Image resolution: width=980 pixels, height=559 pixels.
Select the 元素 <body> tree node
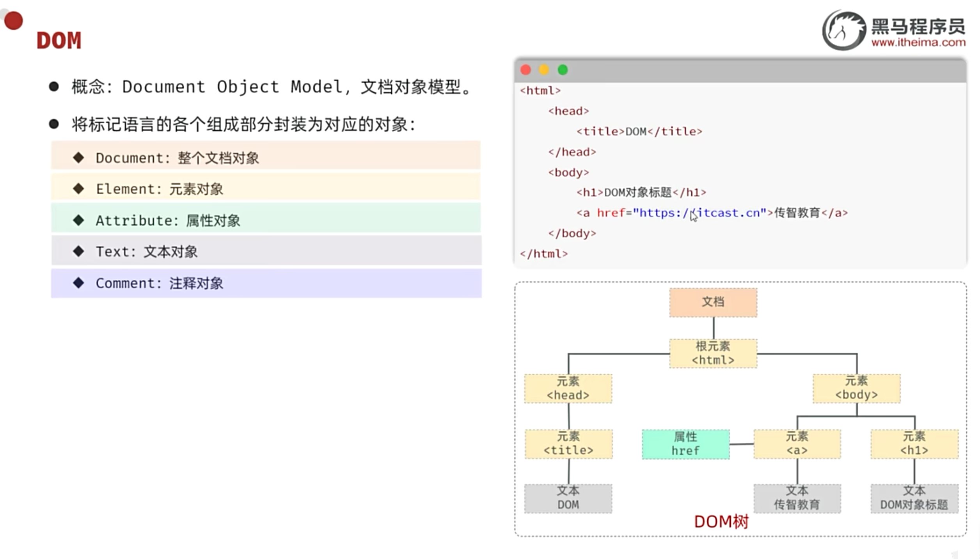tap(856, 388)
